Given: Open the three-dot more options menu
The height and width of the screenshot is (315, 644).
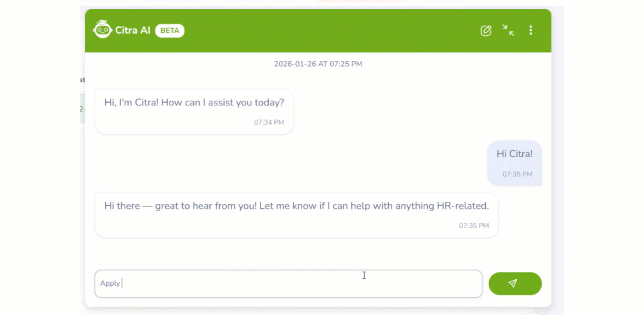Looking at the screenshot, I should pos(530,30).
